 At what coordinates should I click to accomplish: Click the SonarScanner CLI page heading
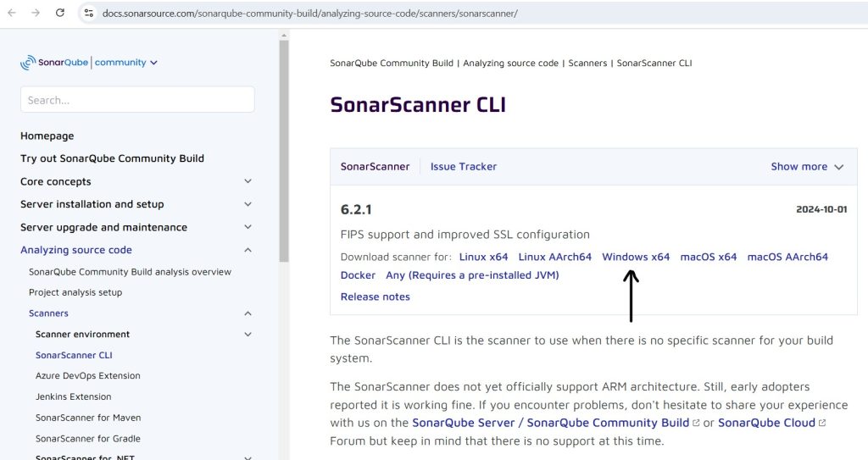tap(418, 104)
